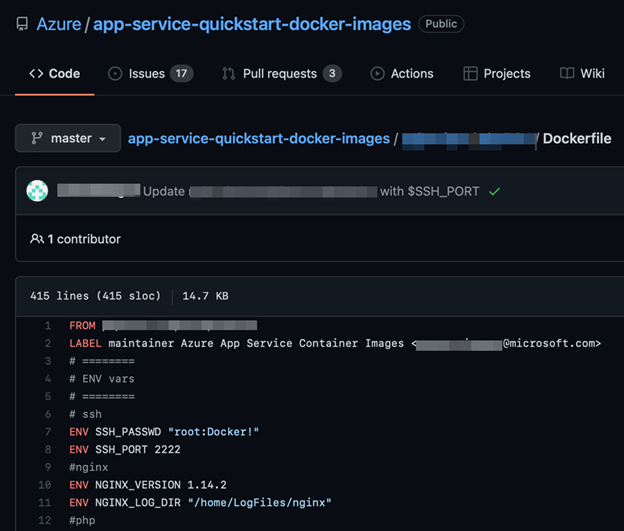Click the 1 contributor people icon
The width and height of the screenshot is (624, 531).
click(37, 239)
